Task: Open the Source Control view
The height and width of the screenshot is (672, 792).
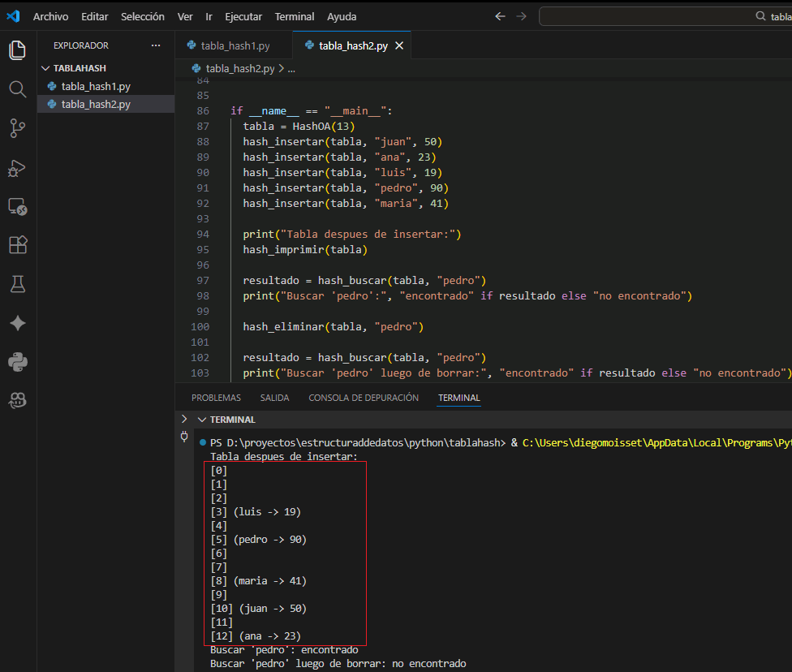Action: [x=17, y=128]
